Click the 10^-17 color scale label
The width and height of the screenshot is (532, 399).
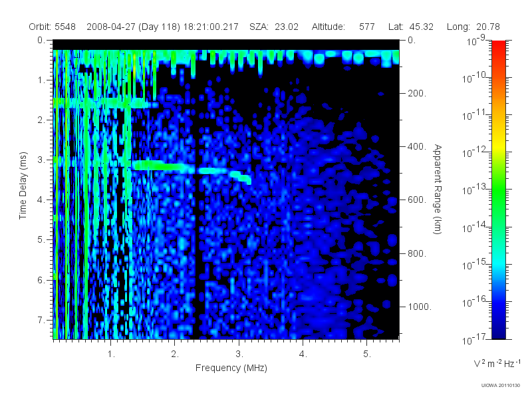pyautogui.click(x=475, y=340)
